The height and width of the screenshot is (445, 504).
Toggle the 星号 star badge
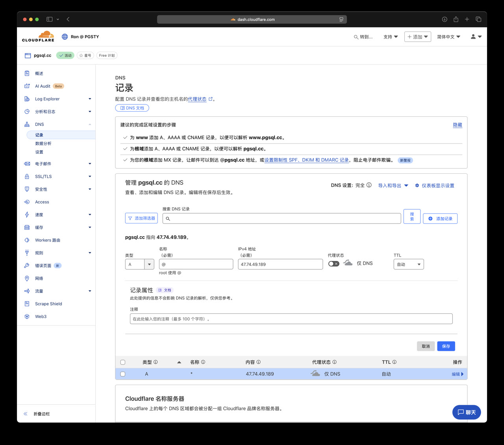click(85, 56)
